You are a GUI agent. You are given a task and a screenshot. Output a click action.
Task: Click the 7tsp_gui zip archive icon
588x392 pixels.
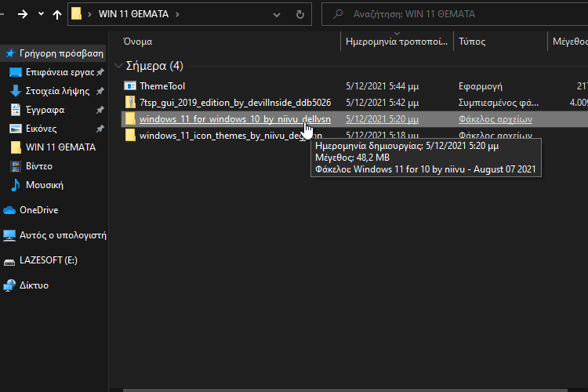click(130, 102)
